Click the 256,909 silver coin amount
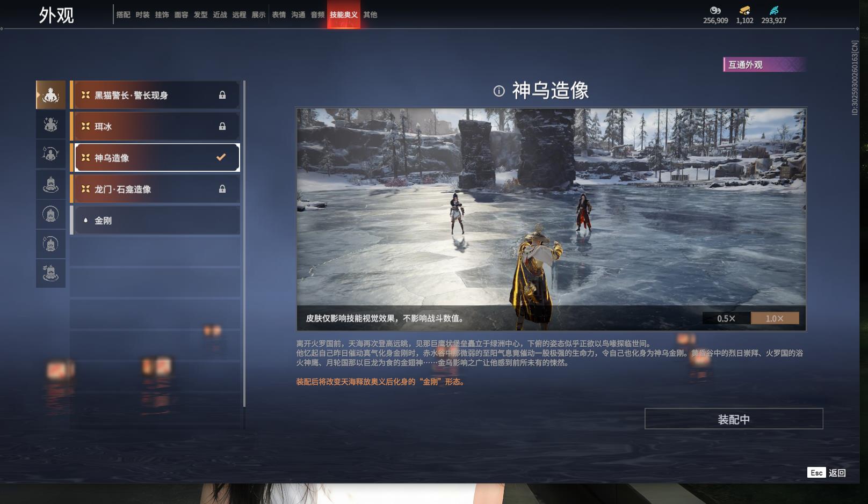868x504 pixels. tap(715, 20)
